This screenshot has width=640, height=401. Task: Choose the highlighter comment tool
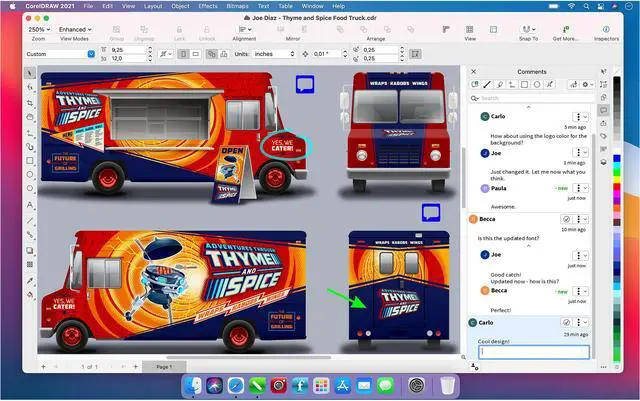500,85
